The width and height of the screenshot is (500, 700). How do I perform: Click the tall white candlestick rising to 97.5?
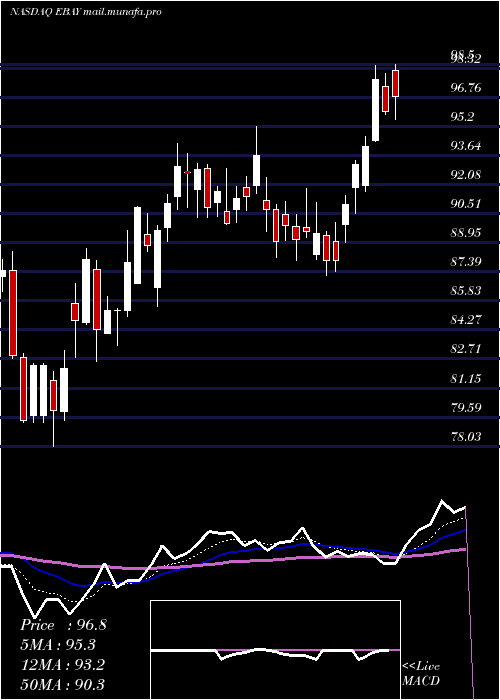375,110
